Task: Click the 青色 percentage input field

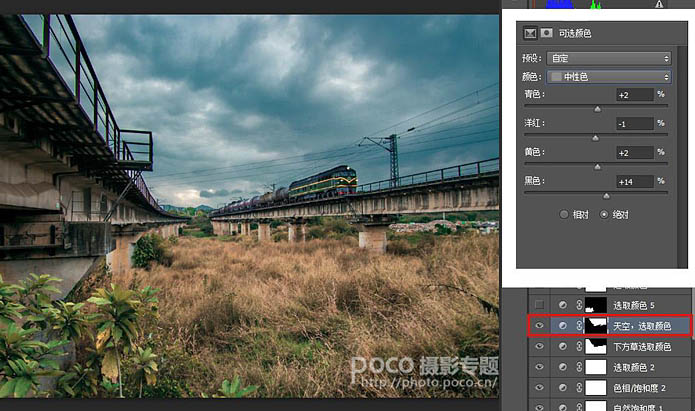Action: click(635, 95)
